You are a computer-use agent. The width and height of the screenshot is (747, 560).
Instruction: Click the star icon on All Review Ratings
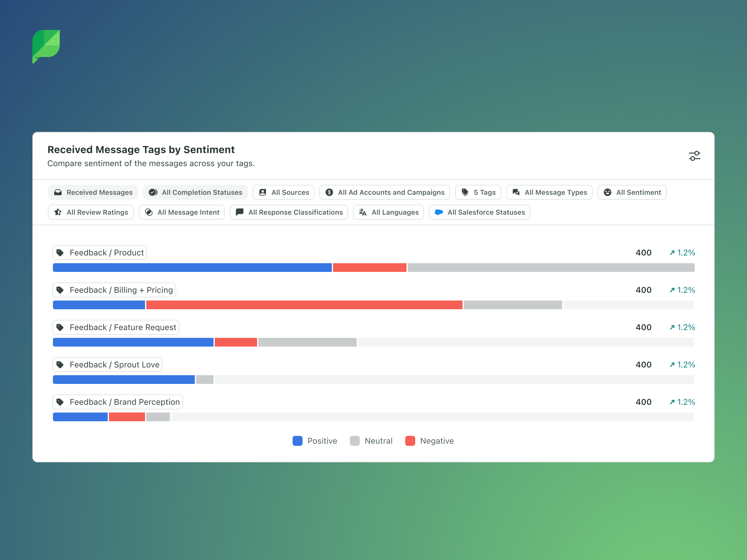[58, 212]
